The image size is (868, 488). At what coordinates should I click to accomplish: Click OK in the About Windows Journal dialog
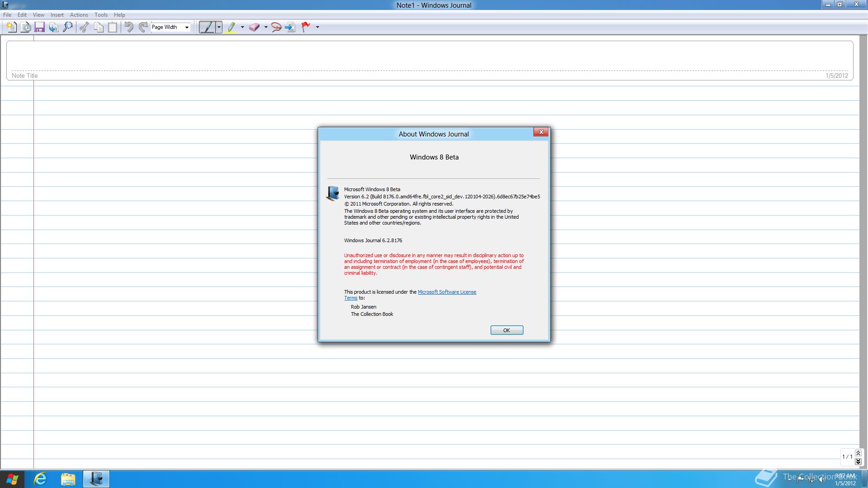click(506, 330)
